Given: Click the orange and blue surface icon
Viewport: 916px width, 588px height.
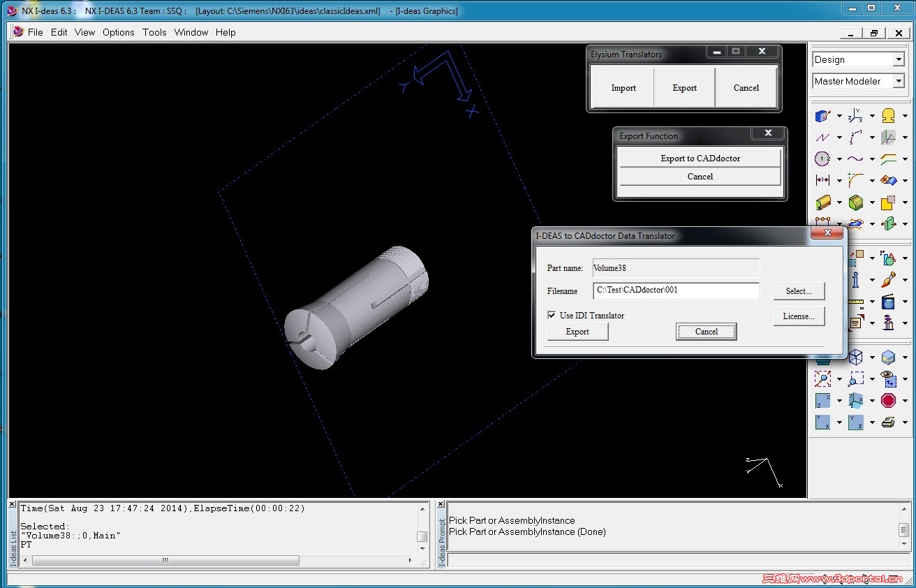Looking at the screenshot, I should click(x=888, y=181).
